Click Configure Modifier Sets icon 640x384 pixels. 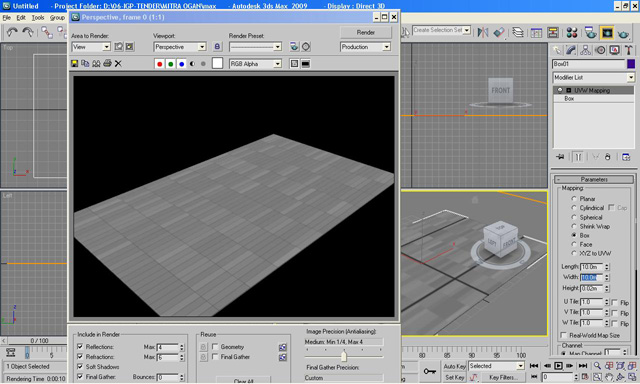(626, 157)
